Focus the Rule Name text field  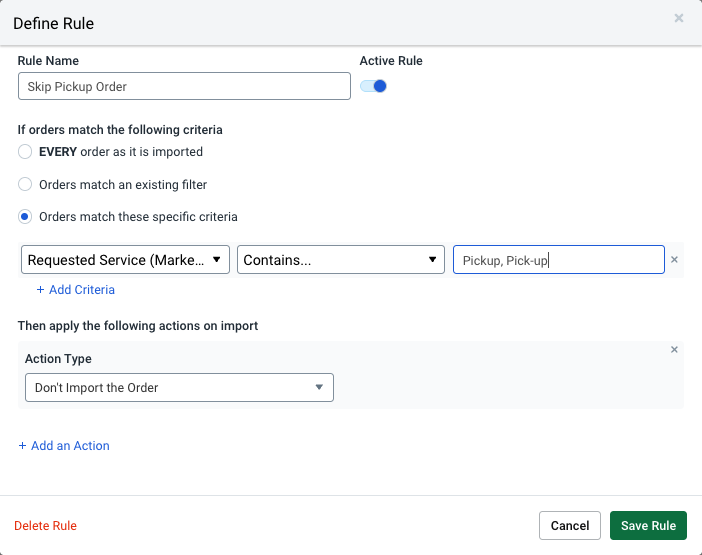[184, 86]
